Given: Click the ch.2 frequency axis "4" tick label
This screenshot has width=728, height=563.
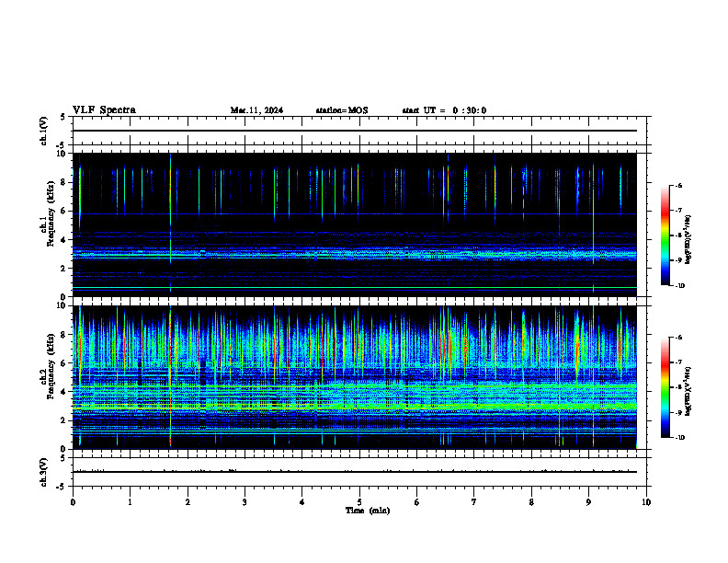Looking at the screenshot, I should 64,392.
